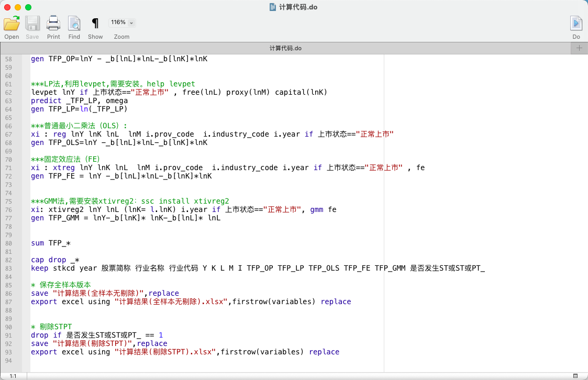Click line number 62 in the gutter
The image size is (588, 380).
[8, 93]
